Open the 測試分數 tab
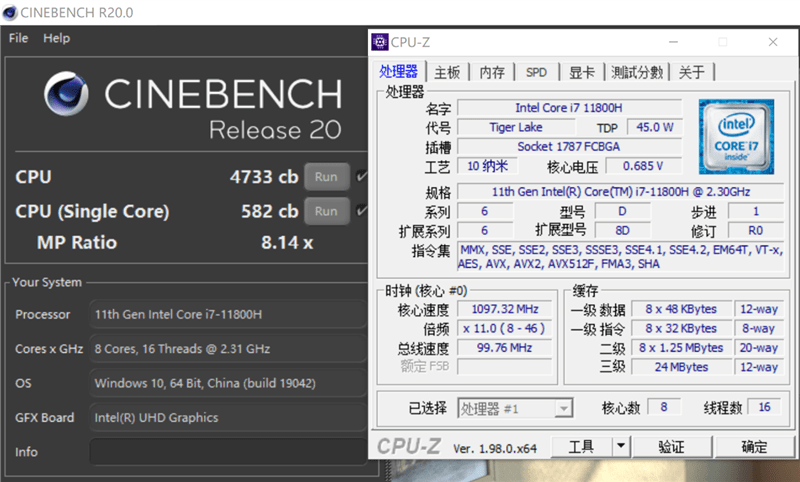Viewport: 800px width, 482px height. [637, 72]
